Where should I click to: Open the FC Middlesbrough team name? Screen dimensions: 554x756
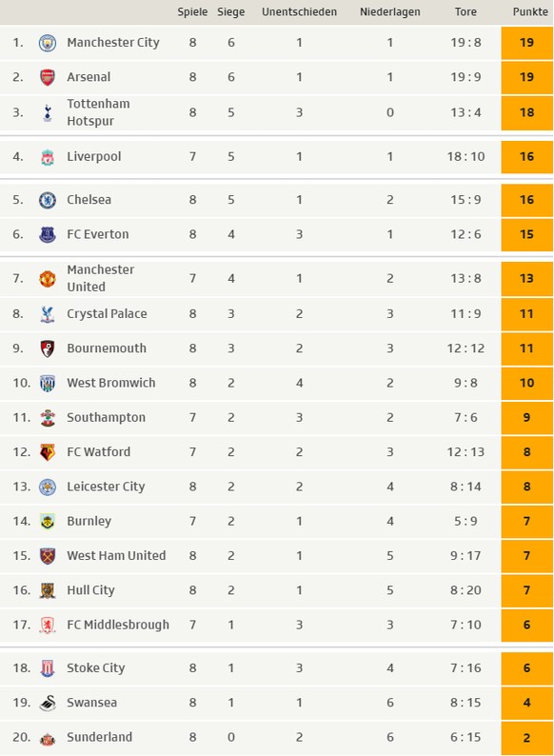(118, 625)
